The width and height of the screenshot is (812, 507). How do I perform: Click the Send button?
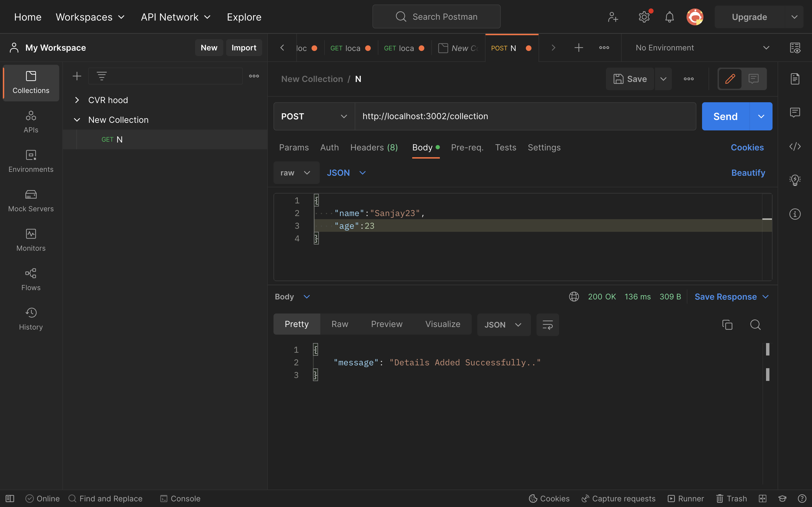point(725,116)
